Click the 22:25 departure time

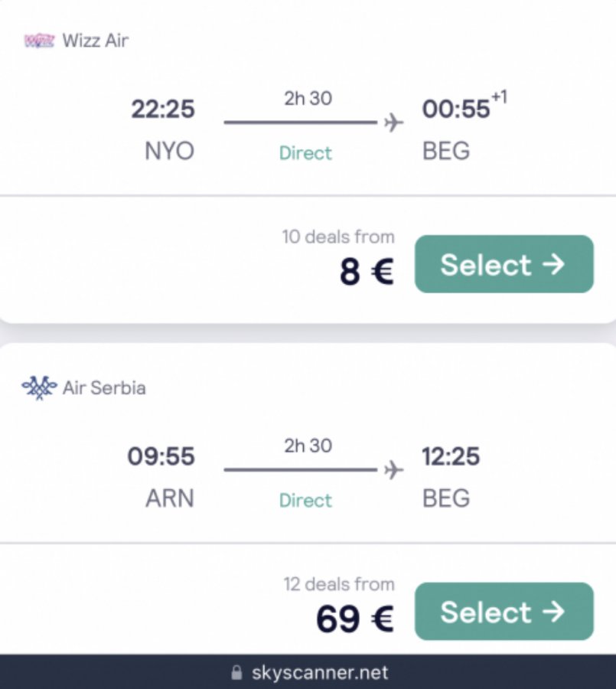click(x=162, y=109)
